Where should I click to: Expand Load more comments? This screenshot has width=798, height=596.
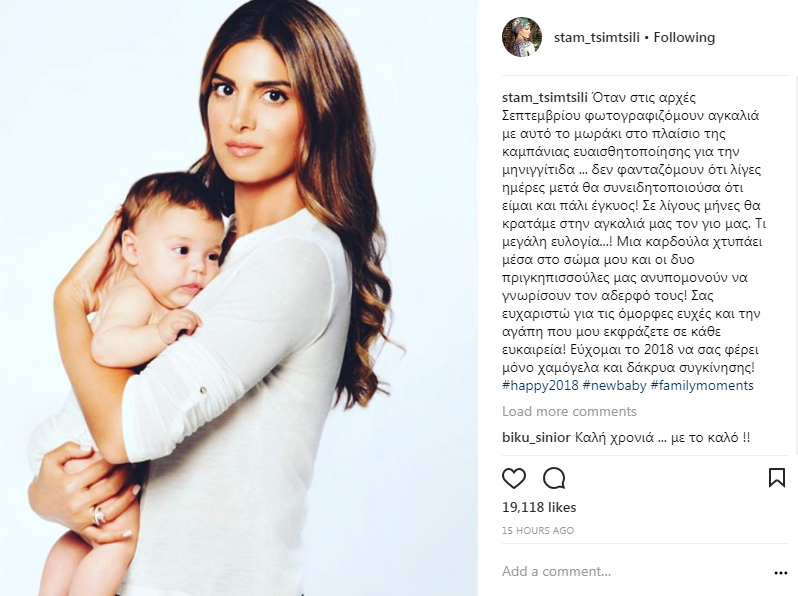(x=569, y=411)
